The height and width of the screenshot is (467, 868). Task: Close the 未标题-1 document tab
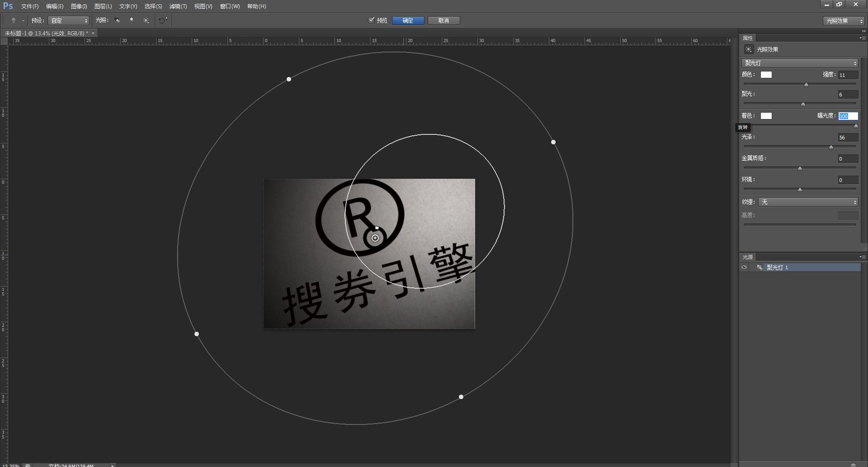click(x=93, y=33)
